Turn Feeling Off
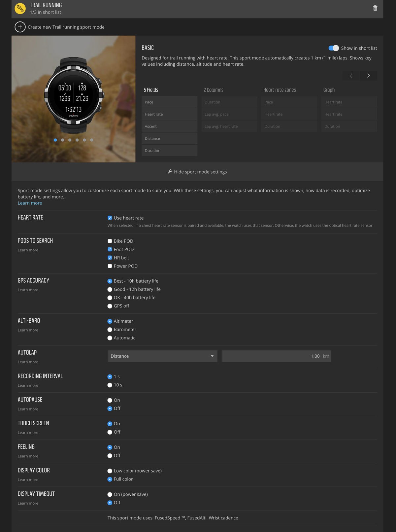This screenshot has width=396, height=532. [x=110, y=456]
